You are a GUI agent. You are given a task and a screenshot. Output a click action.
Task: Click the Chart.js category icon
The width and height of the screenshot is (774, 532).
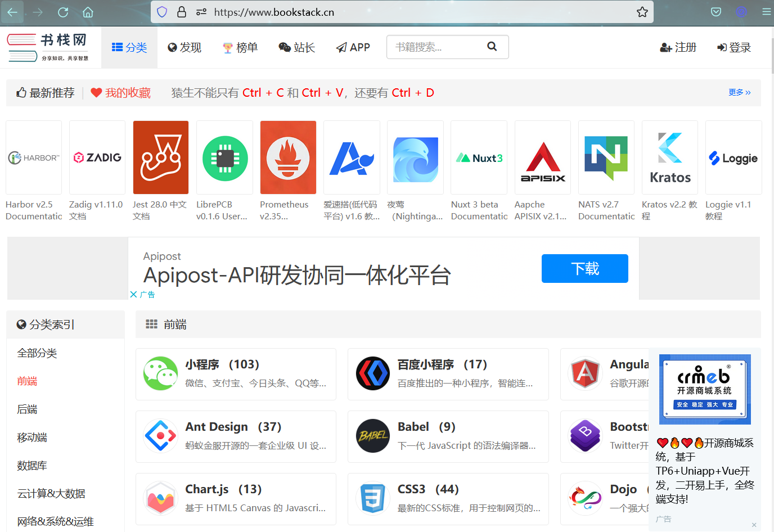pyautogui.click(x=160, y=498)
